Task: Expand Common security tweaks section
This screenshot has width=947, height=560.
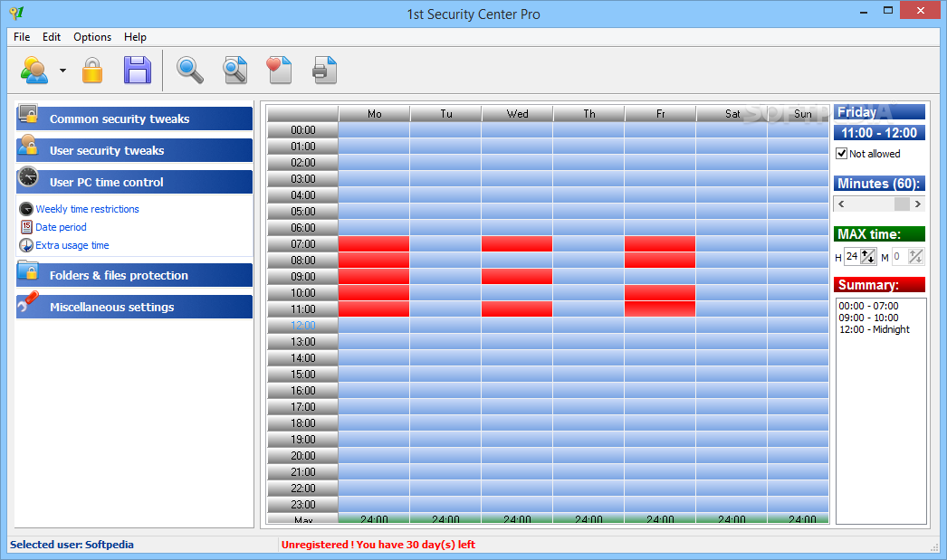Action: (134, 119)
